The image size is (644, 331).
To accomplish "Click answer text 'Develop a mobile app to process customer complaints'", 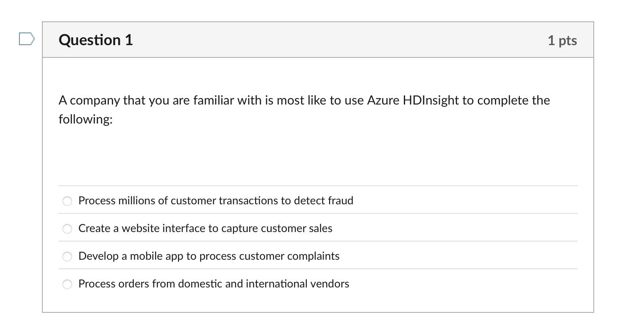I will point(209,256).
